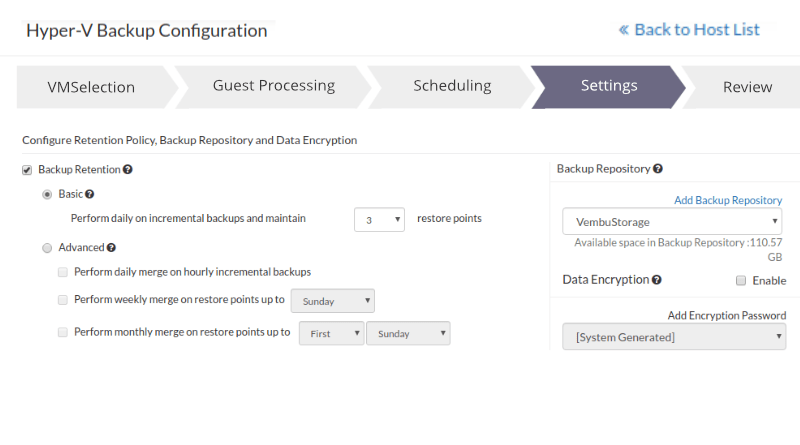Screen dimensions: 800x445
Task: Click help icon beside Advanced option
Action: pos(111,247)
